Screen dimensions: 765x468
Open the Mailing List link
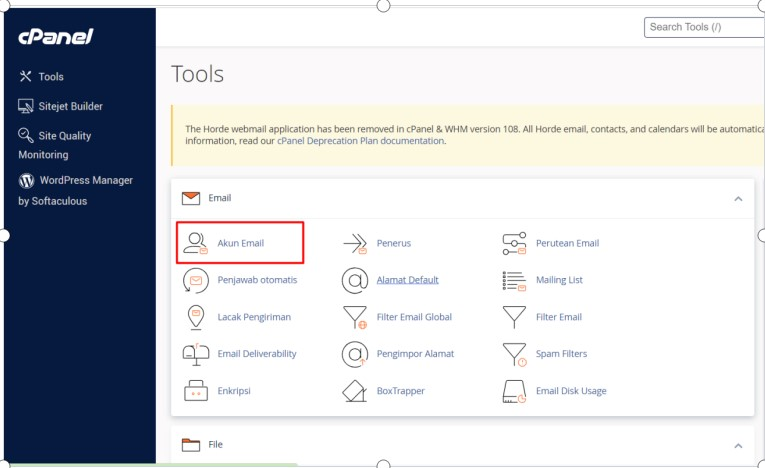(x=559, y=280)
